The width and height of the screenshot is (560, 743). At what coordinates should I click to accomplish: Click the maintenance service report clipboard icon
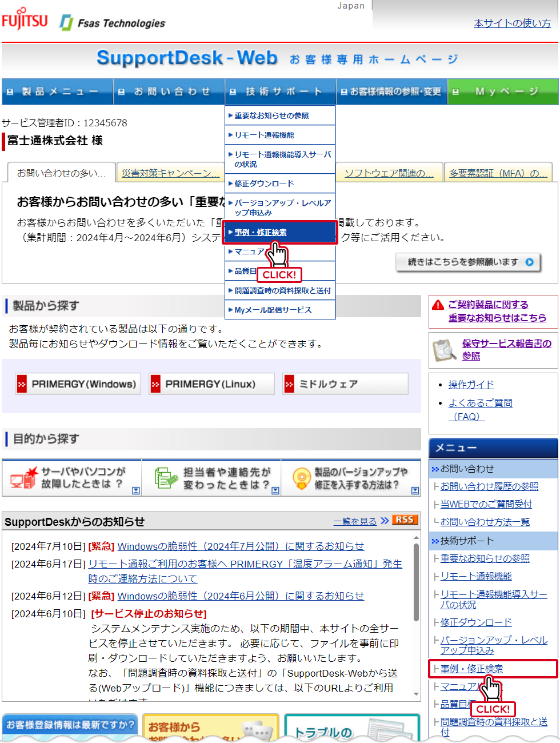coord(443,350)
